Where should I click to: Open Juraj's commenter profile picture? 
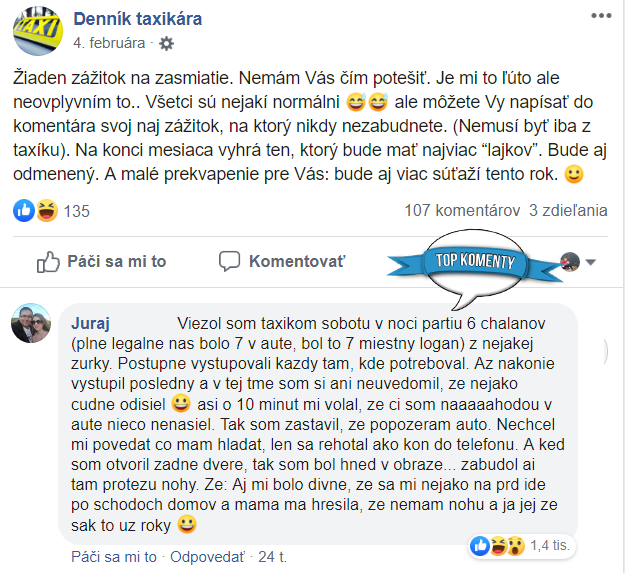31,323
